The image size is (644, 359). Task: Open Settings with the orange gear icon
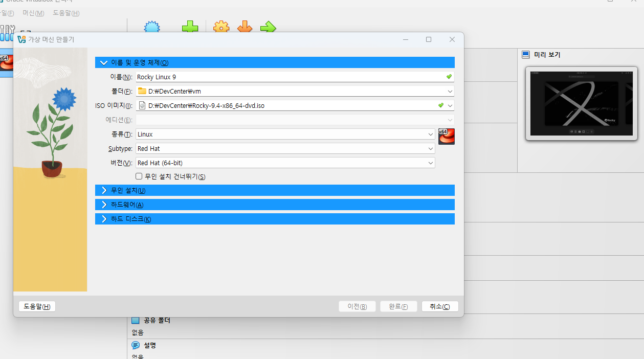coord(221,27)
